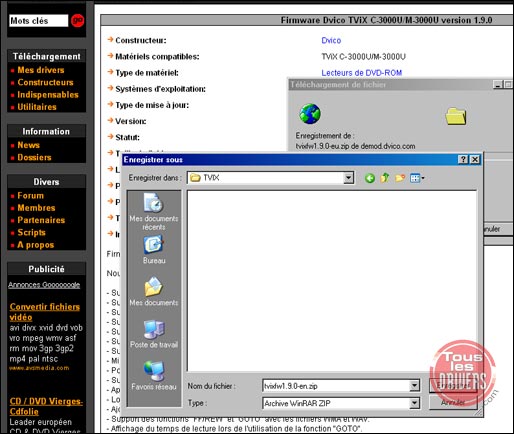Select the Mes documents shortcut
514x434 pixels.
click(154, 291)
